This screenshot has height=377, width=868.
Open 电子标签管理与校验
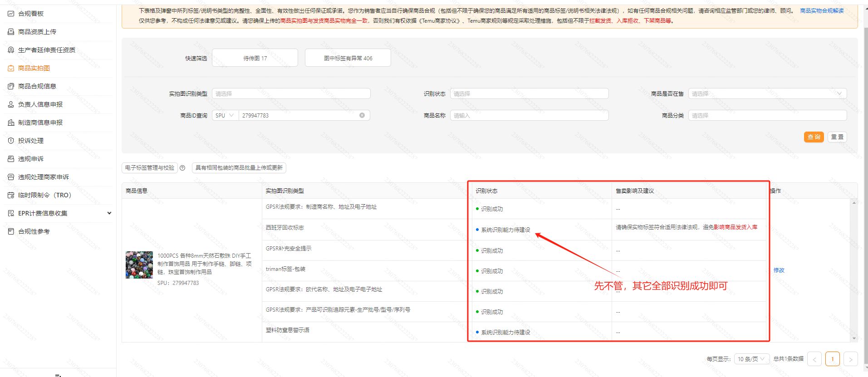click(x=150, y=168)
